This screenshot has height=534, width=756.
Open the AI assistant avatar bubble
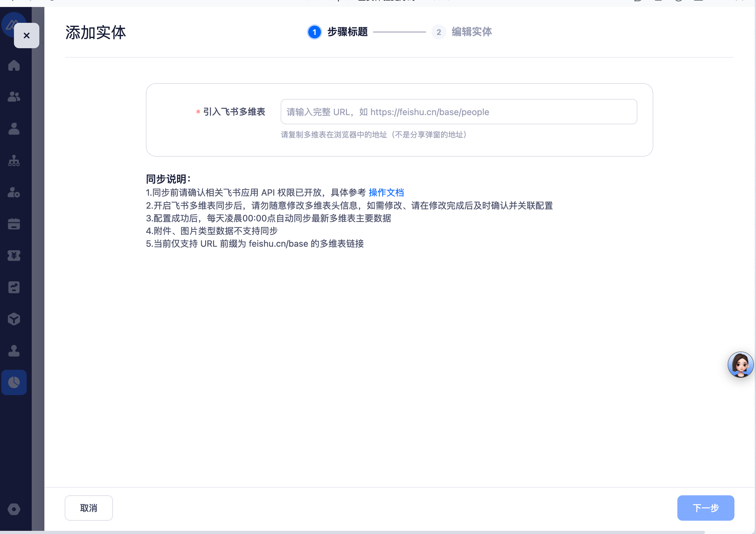pyautogui.click(x=740, y=365)
